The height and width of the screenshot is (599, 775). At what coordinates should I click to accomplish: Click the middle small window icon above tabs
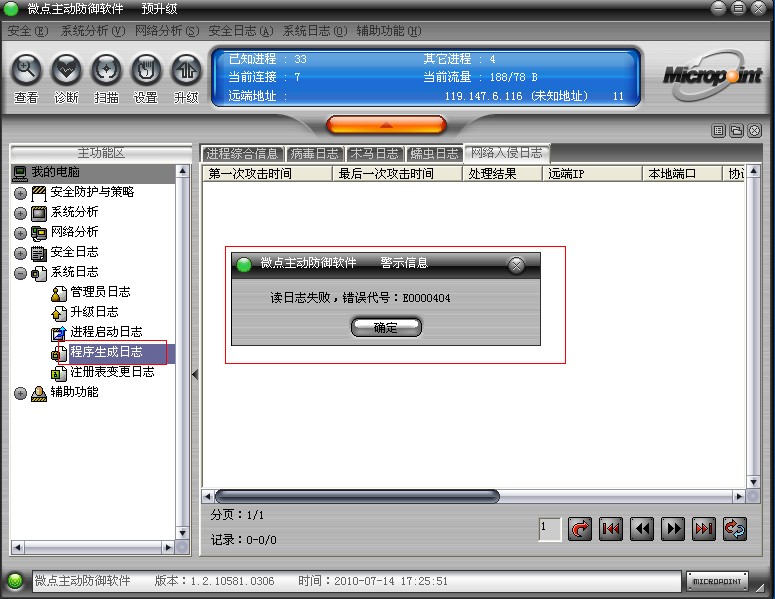pyautogui.click(x=736, y=130)
